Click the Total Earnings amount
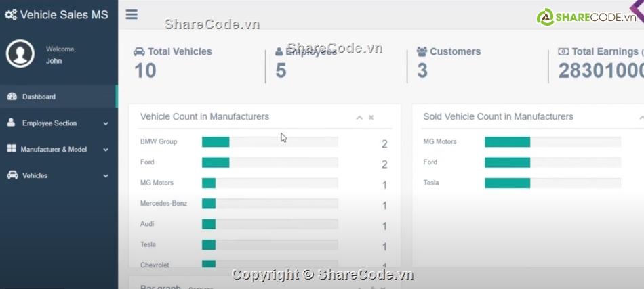 [601, 70]
